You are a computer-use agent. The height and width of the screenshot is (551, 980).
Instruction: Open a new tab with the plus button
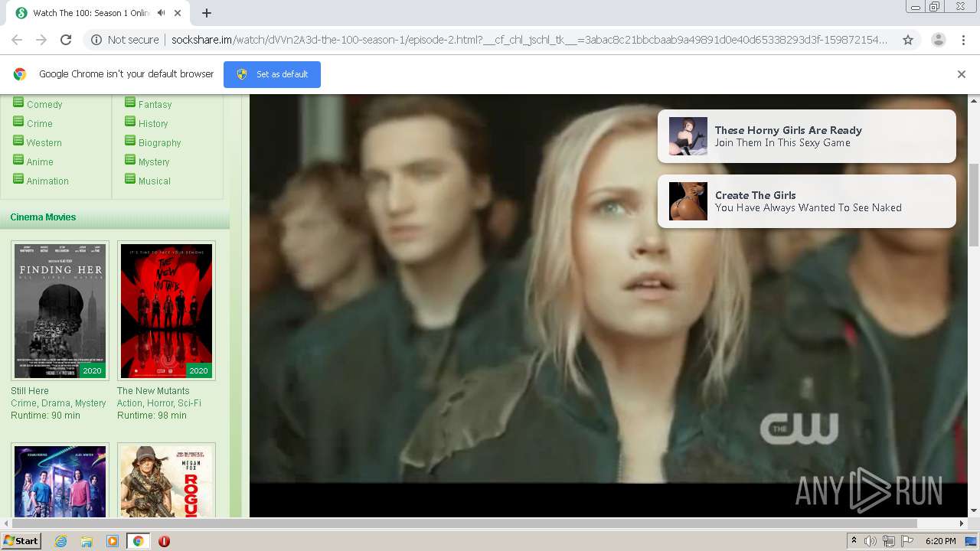click(x=207, y=13)
